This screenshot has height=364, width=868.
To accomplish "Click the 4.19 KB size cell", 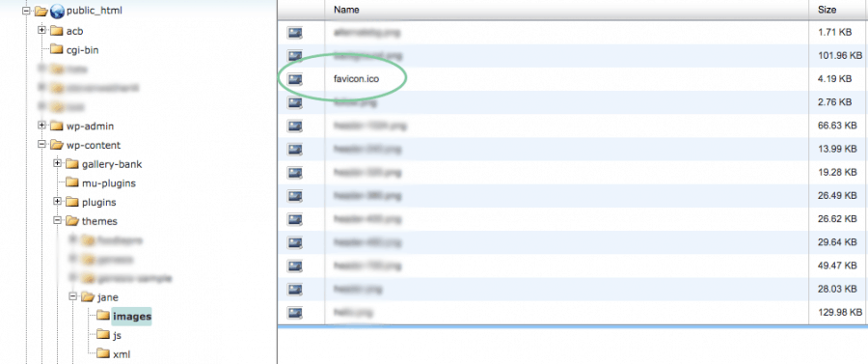I will pos(835,79).
